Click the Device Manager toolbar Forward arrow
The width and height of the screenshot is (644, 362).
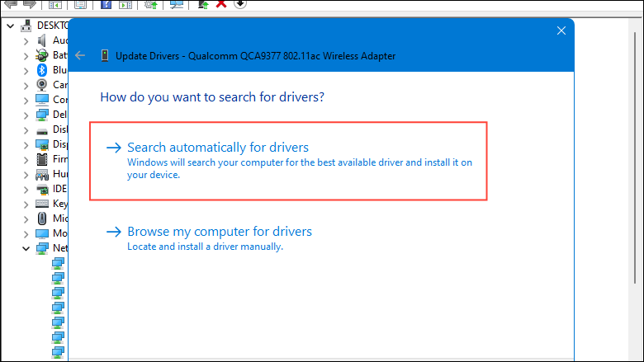pyautogui.click(x=29, y=4)
